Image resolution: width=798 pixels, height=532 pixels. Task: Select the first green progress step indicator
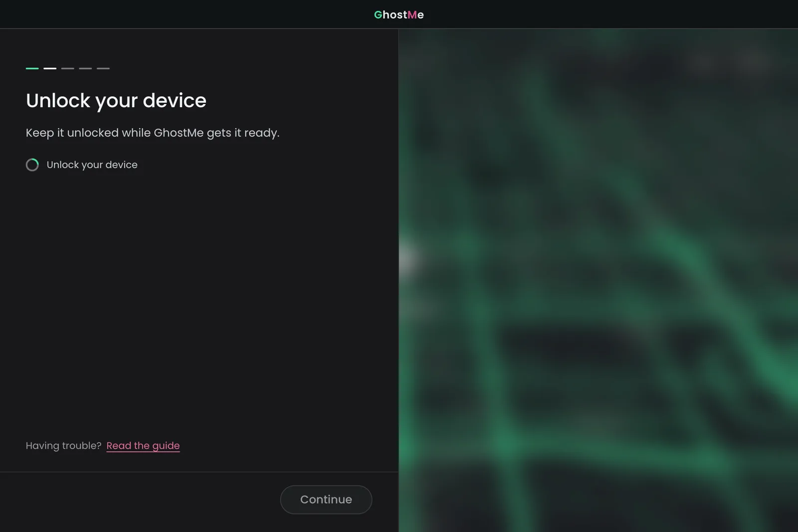[32, 68]
